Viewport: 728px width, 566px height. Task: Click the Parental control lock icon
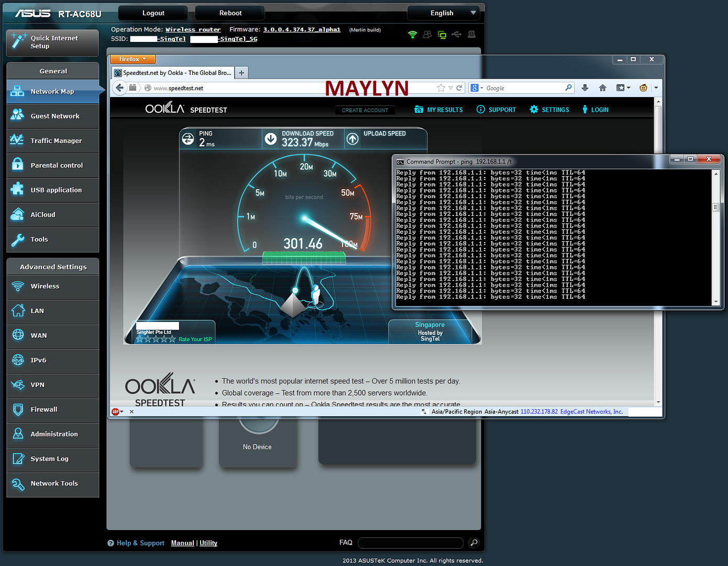point(18,165)
